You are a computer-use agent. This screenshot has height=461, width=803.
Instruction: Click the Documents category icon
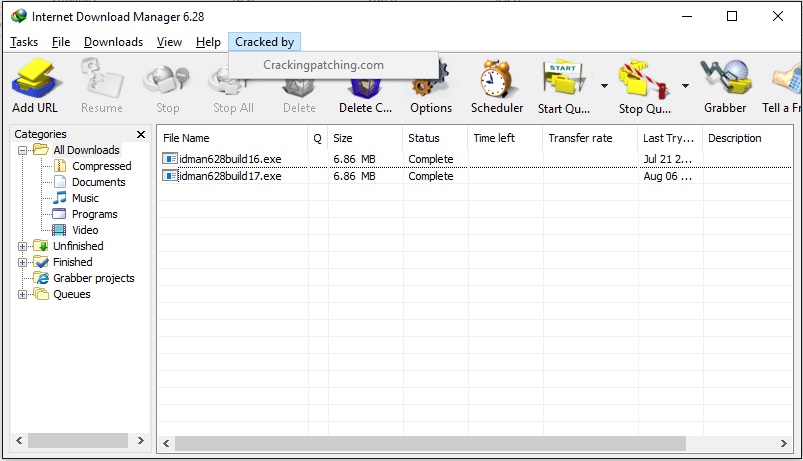click(x=60, y=181)
